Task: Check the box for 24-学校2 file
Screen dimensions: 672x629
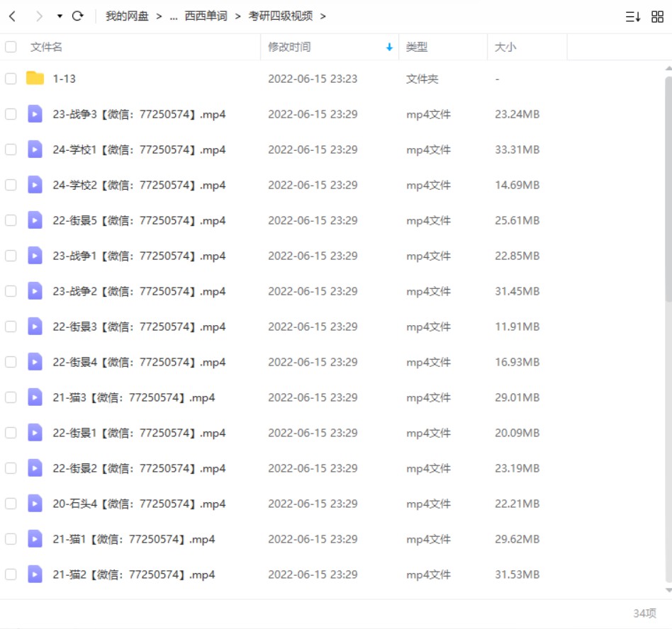Action: pyautogui.click(x=11, y=185)
